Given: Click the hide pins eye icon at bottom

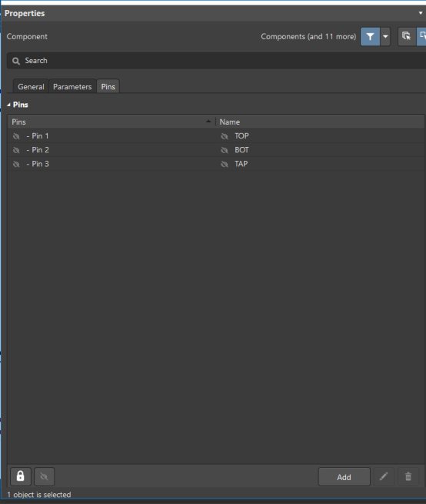Looking at the screenshot, I should tap(45, 476).
